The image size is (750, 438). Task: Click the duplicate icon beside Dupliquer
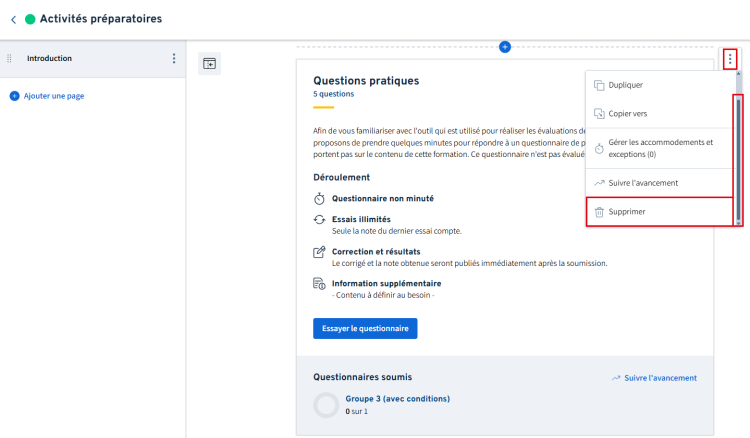point(599,85)
